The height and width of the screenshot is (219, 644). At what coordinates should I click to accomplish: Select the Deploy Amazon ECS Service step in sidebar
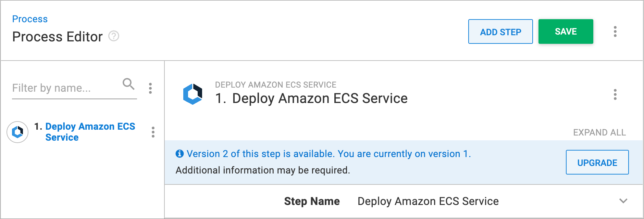click(90, 132)
